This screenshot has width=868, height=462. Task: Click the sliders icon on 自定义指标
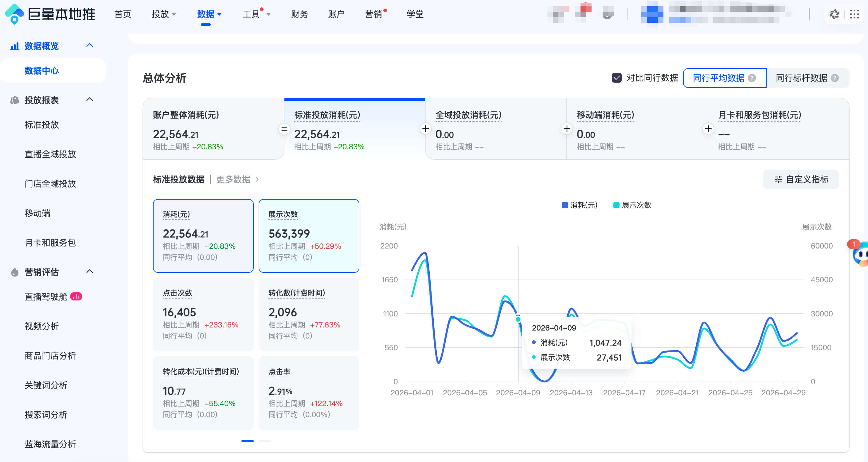coord(778,180)
